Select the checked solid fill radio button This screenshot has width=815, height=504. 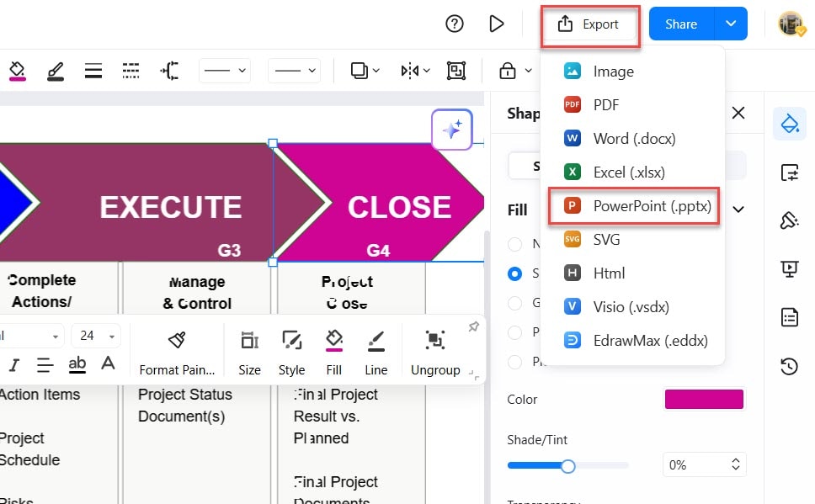514,273
